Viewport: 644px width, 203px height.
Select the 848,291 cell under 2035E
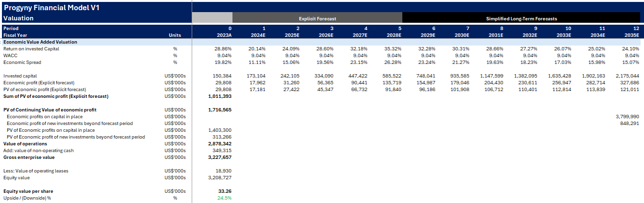(x=630, y=124)
